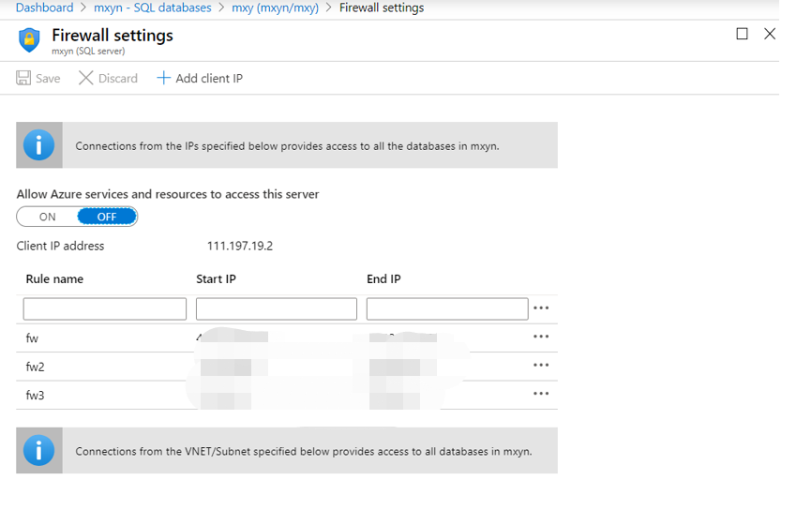The width and height of the screenshot is (812, 510).
Task: Open the ellipsis menu for rule fw2
Action: click(541, 365)
